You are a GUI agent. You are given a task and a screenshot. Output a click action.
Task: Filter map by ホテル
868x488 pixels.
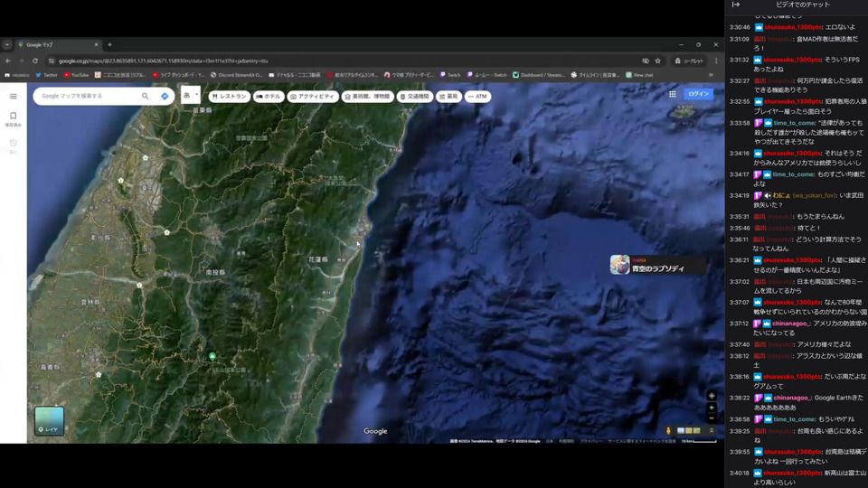click(x=269, y=97)
